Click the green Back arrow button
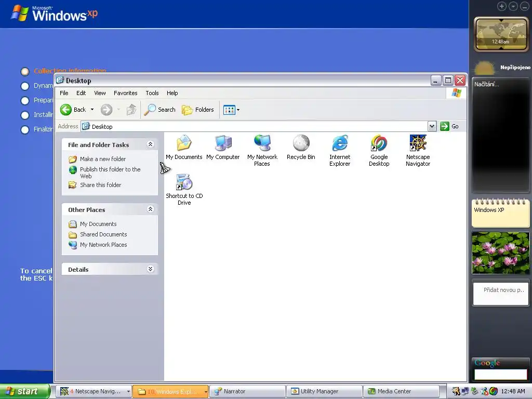This screenshot has width=532, height=399. click(x=66, y=110)
